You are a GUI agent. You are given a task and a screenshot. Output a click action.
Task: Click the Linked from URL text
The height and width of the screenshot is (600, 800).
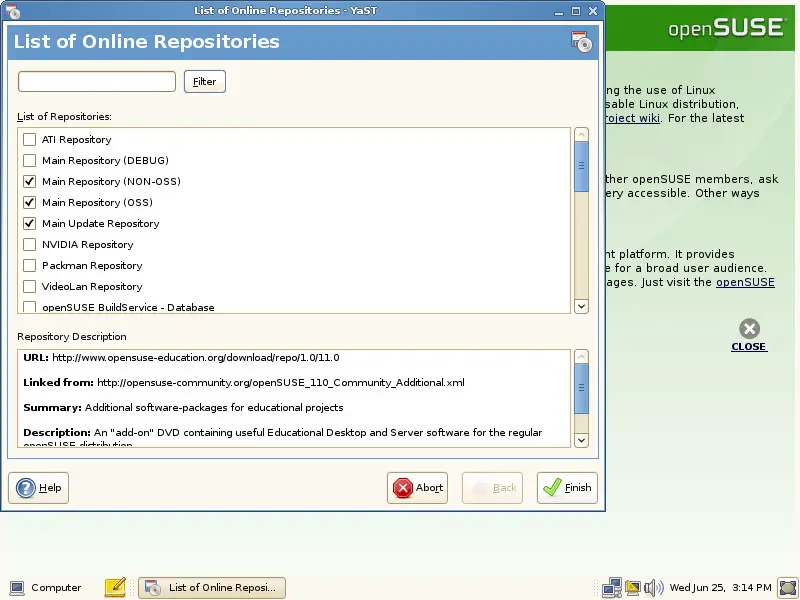pyautogui.click(x=281, y=383)
